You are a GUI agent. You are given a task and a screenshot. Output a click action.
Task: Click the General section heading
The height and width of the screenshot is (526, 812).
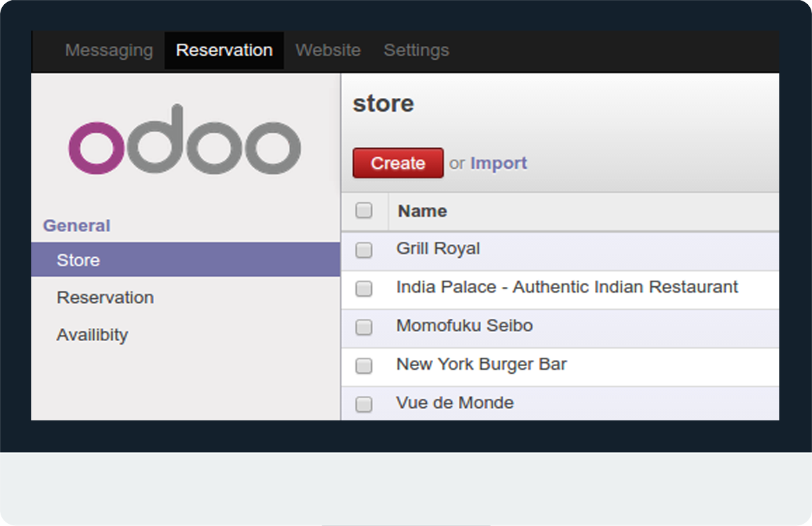(x=76, y=226)
